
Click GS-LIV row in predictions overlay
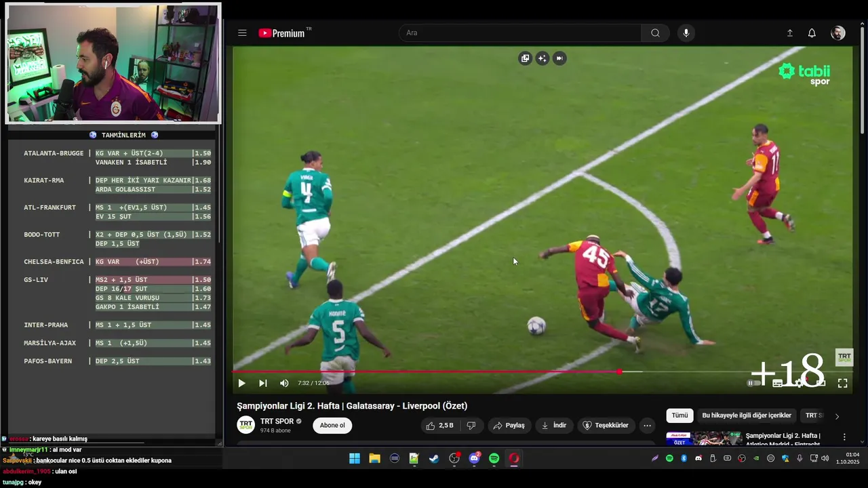tap(117, 280)
